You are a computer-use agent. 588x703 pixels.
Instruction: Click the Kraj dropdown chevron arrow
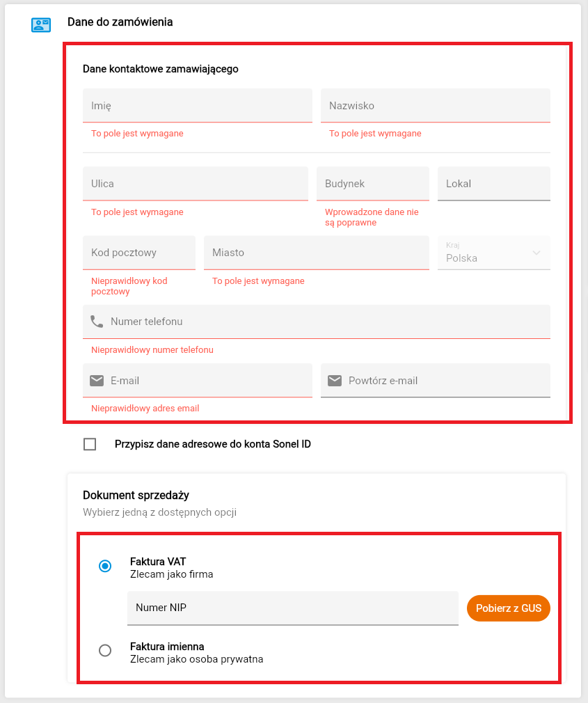[x=536, y=253]
